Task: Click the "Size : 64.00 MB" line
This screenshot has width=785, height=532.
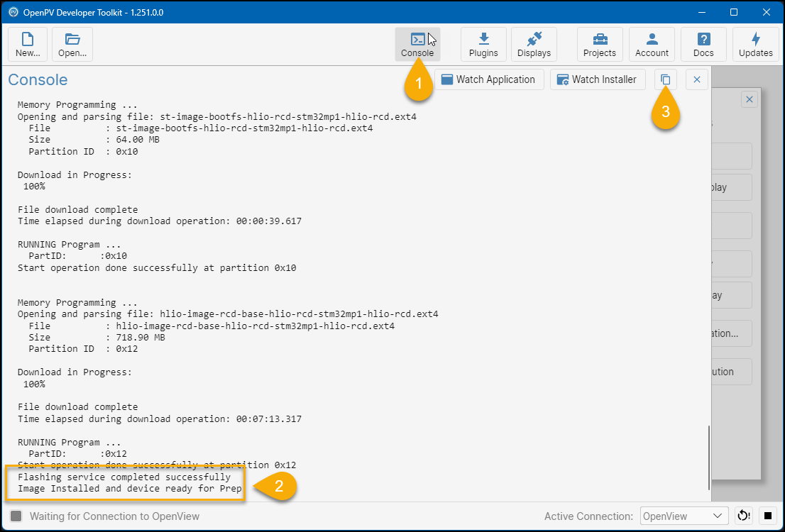Action: click(94, 140)
